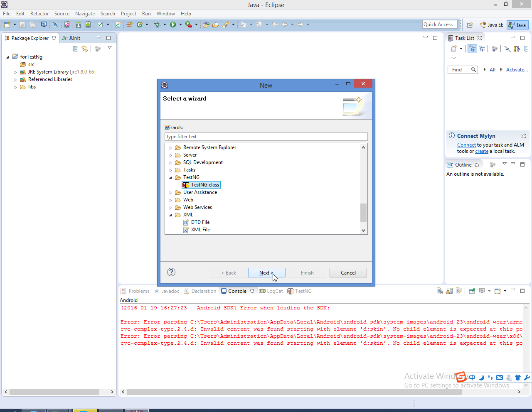Screen dimensions: 532x412
Task: Click Next button in New wizard
Action: tap(266, 273)
